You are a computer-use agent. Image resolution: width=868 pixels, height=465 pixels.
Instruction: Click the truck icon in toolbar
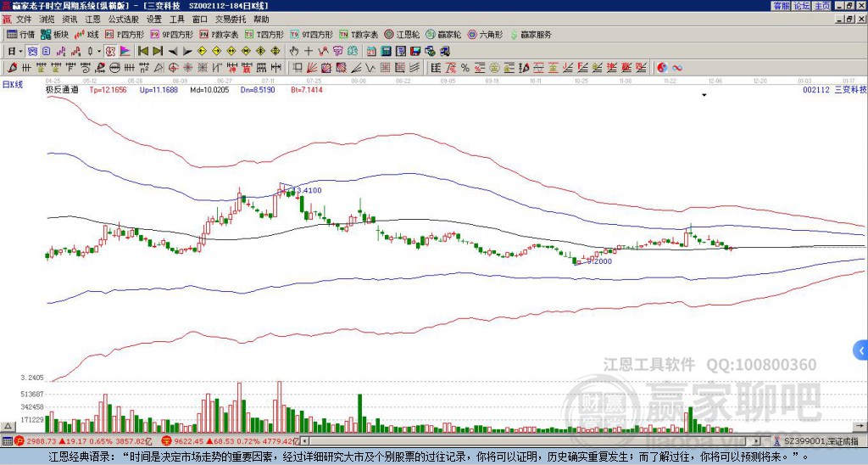click(x=444, y=52)
